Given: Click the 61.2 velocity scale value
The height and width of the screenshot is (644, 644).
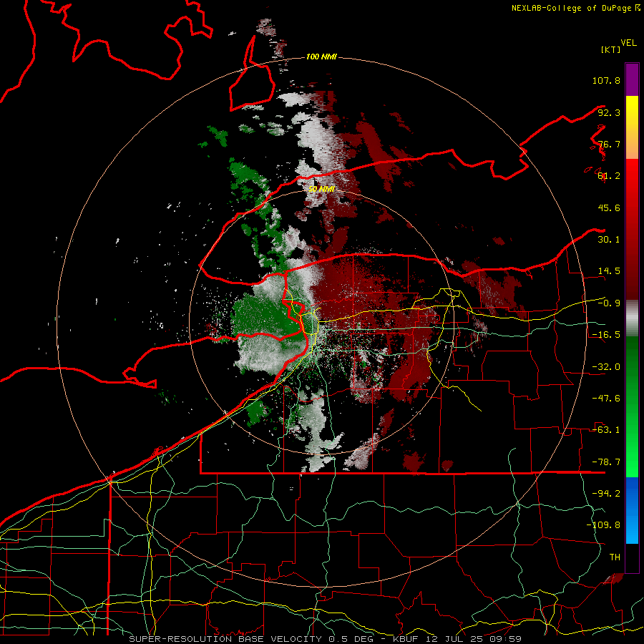Looking at the screenshot, I should (x=609, y=176).
